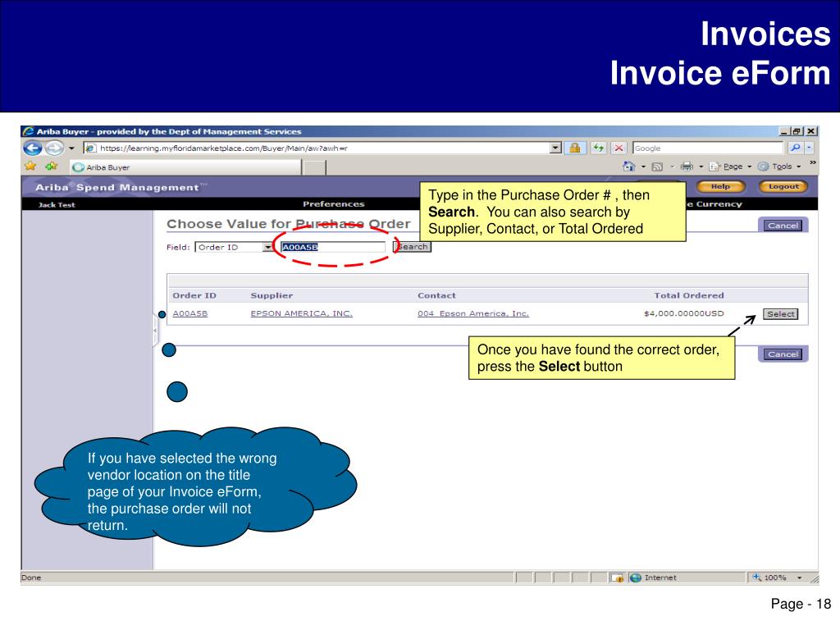Sort by the Order ID column header

pos(194,295)
